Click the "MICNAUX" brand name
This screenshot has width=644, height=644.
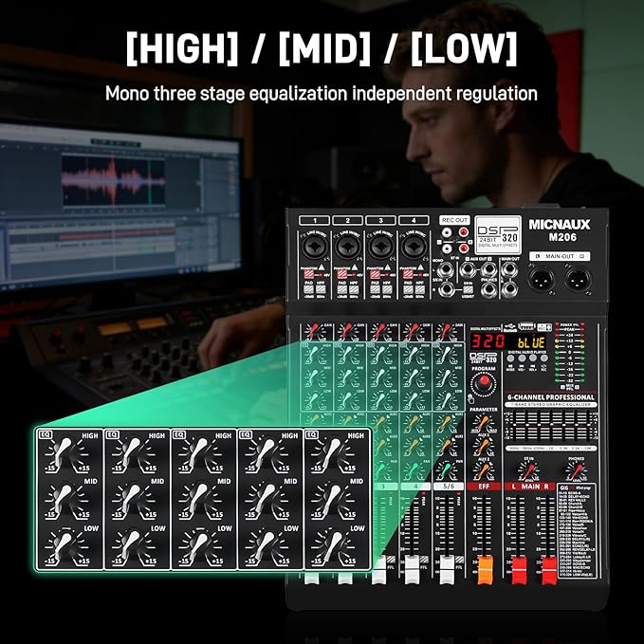559,224
